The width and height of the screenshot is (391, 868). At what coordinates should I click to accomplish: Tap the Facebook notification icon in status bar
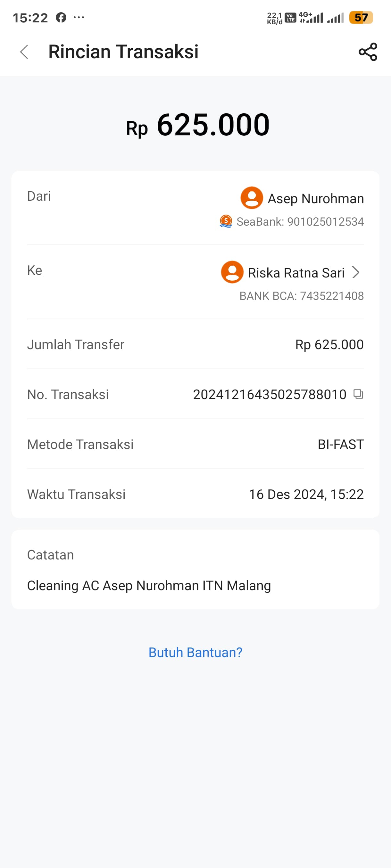click(61, 18)
